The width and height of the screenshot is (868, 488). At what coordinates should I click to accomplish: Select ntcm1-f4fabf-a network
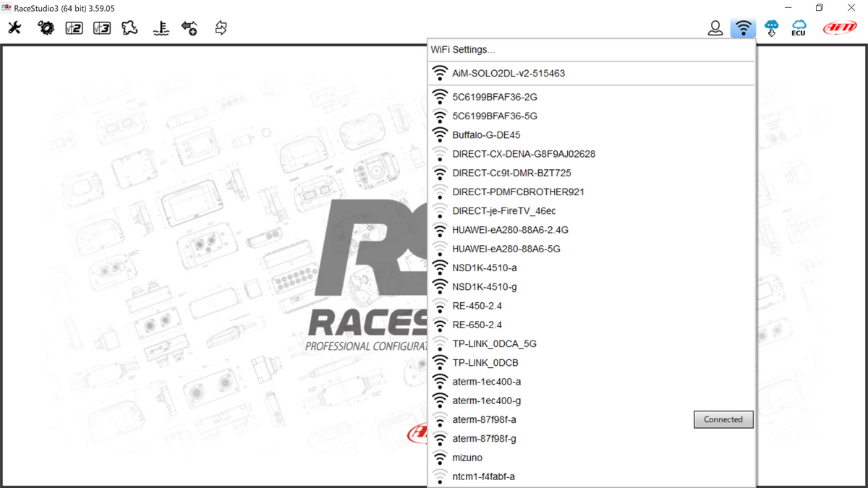[591, 476]
